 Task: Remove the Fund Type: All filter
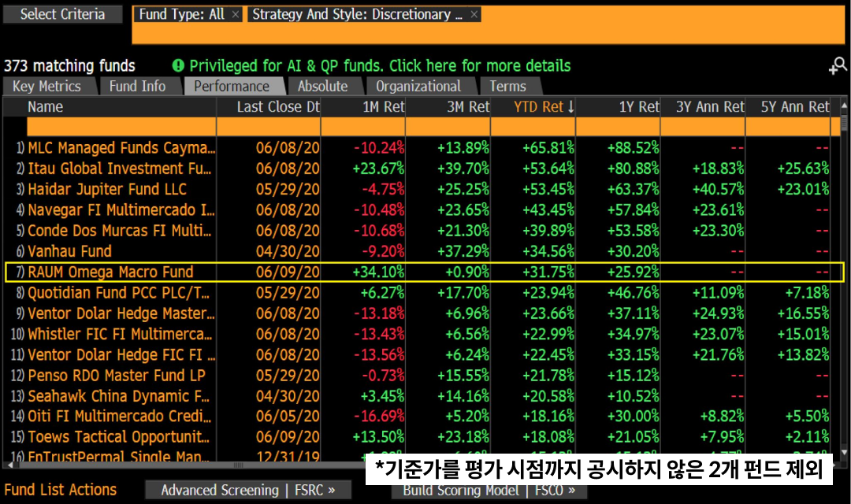[x=235, y=15]
